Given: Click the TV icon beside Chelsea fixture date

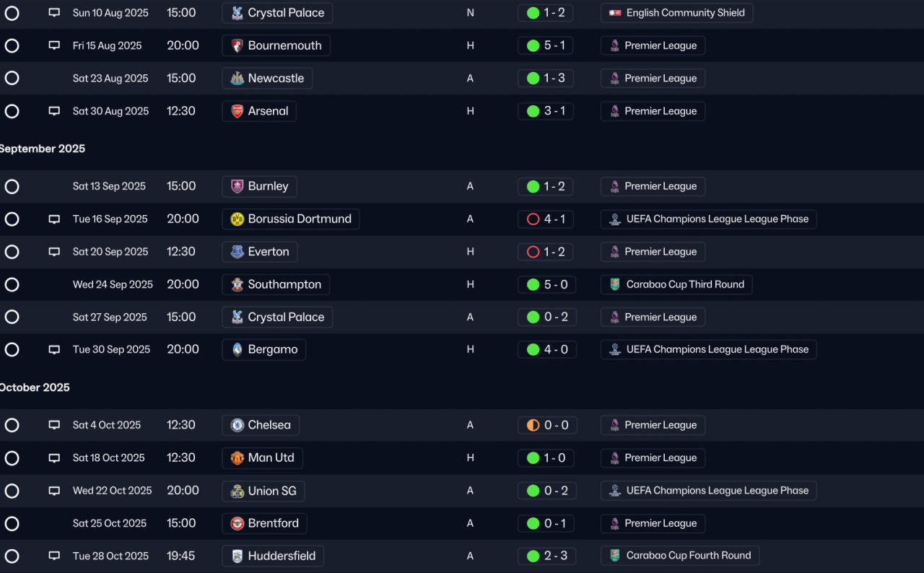Looking at the screenshot, I should (x=54, y=425).
